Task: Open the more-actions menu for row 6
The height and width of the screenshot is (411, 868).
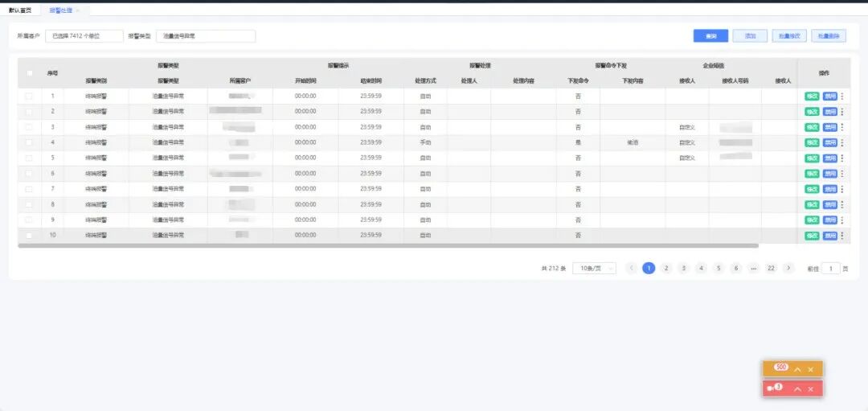Action: [x=842, y=174]
